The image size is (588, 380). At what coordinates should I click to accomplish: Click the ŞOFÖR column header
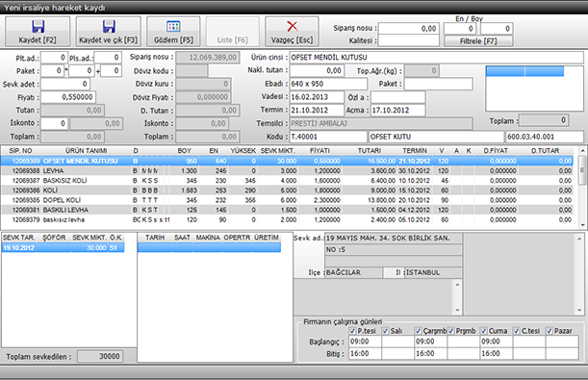coord(54,238)
